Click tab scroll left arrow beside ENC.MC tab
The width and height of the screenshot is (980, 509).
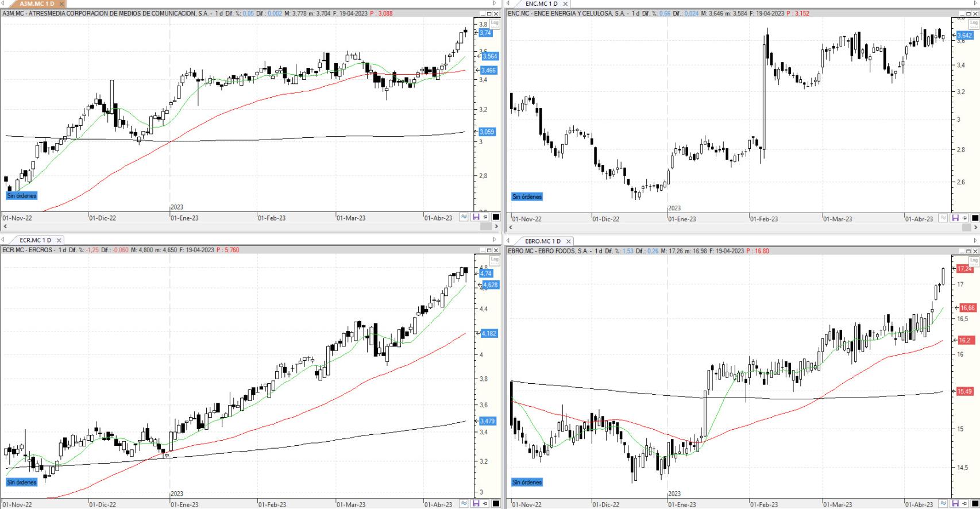click(x=509, y=4)
